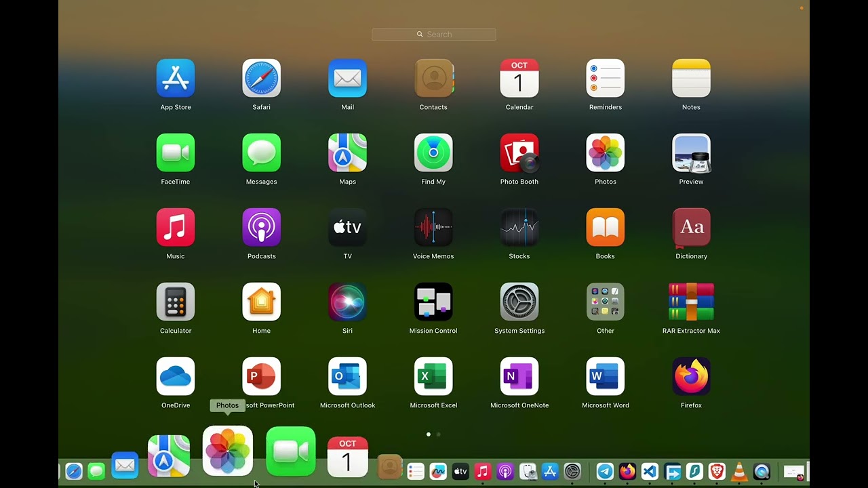Launch Microsoft PowerPoint

pyautogui.click(x=261, y=376)
